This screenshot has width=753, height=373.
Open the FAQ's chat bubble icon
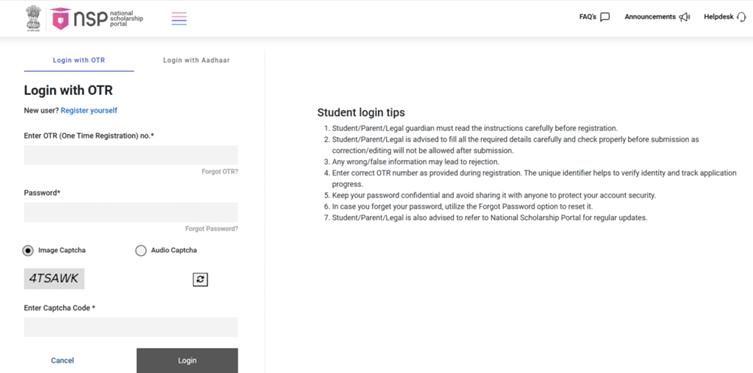[x=605, y=17]
